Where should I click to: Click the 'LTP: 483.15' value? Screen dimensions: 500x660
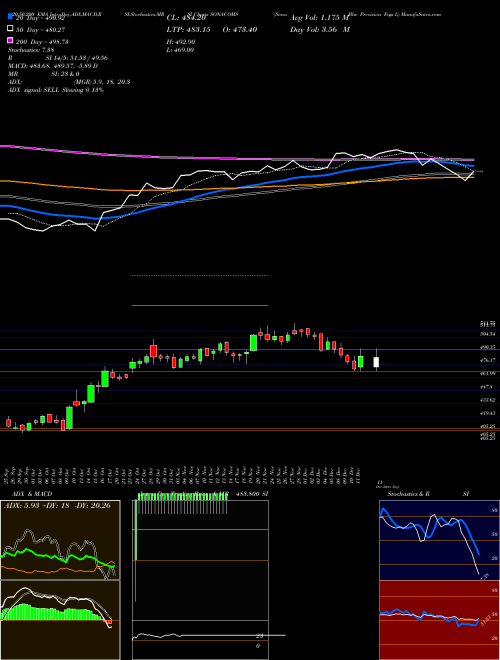pos(187,29)
